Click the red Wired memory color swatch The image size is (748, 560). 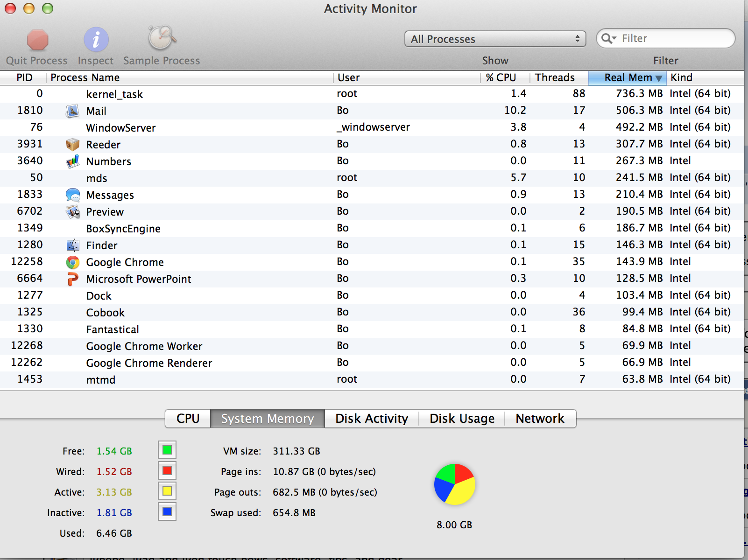(167, 471)
